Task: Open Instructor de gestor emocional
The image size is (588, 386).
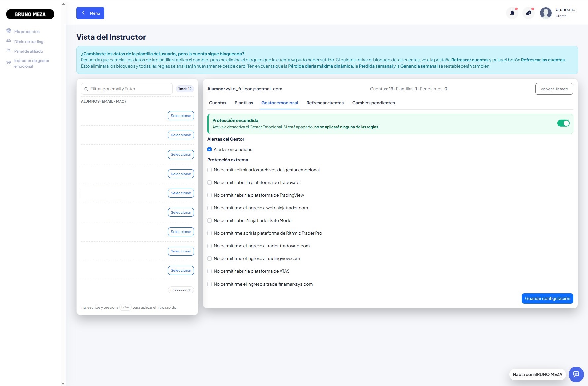Action: pos(31,63)
